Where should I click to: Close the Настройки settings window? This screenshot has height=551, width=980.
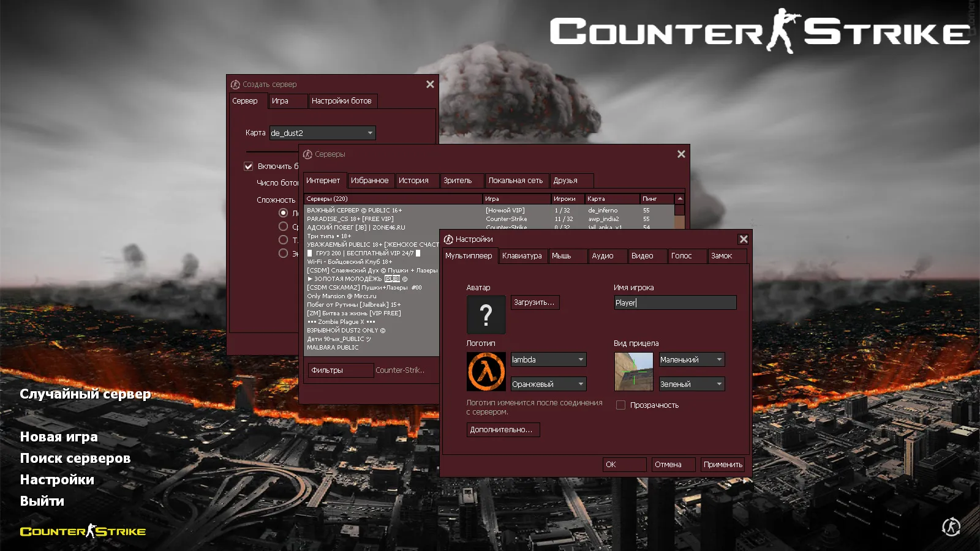tap(743, 239)
